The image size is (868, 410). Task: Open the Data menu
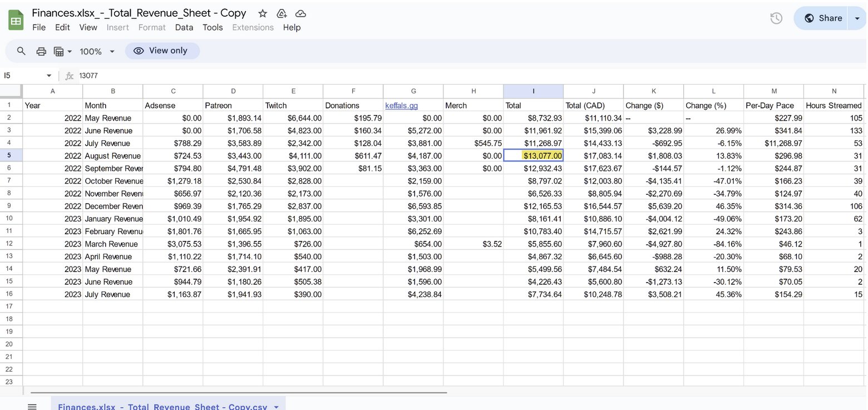coord(184,27)
